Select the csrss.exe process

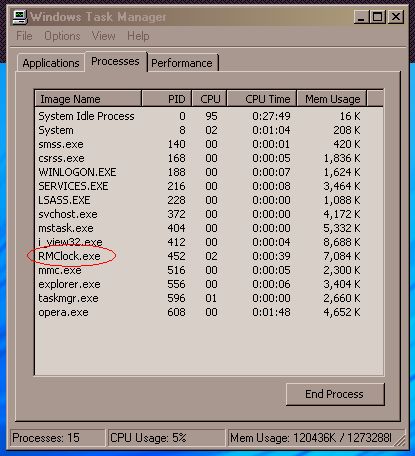pyautogui.click(x=209, y=158)
